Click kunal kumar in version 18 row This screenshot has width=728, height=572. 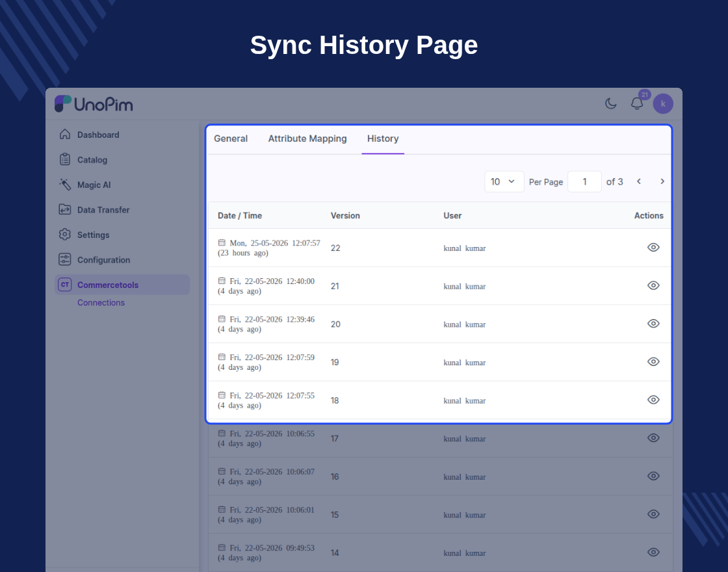(464, 400)
